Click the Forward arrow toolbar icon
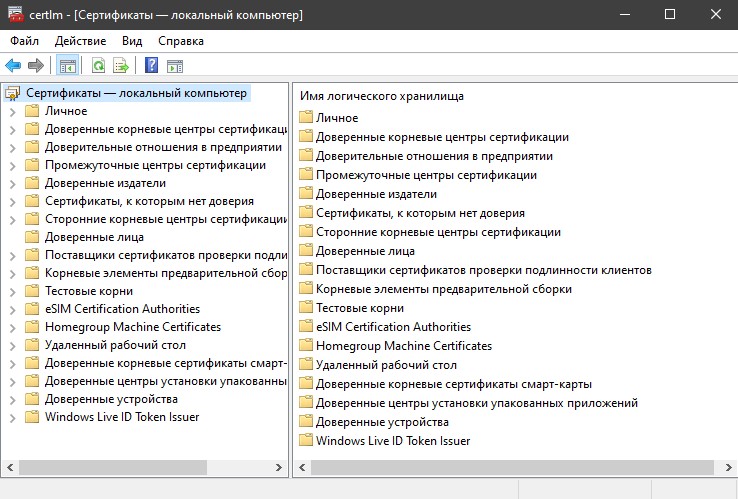This screenshot has width=738, height=499. tap(36, 65)
